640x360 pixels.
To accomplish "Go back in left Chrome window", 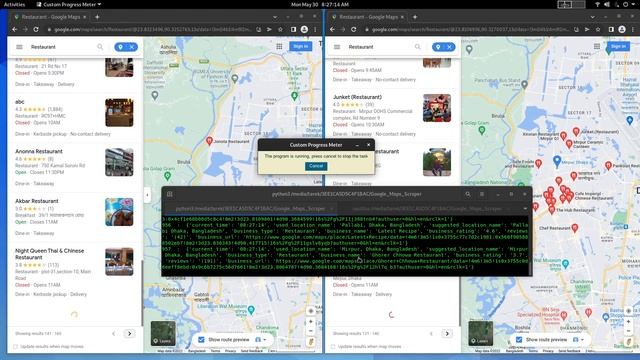I will (15, 29).
